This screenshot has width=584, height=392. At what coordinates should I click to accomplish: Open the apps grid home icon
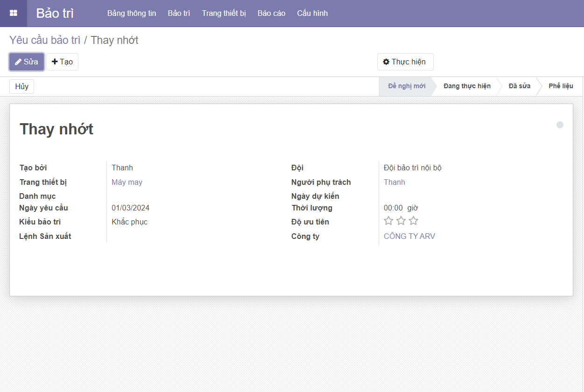click(x=14, y=13)
